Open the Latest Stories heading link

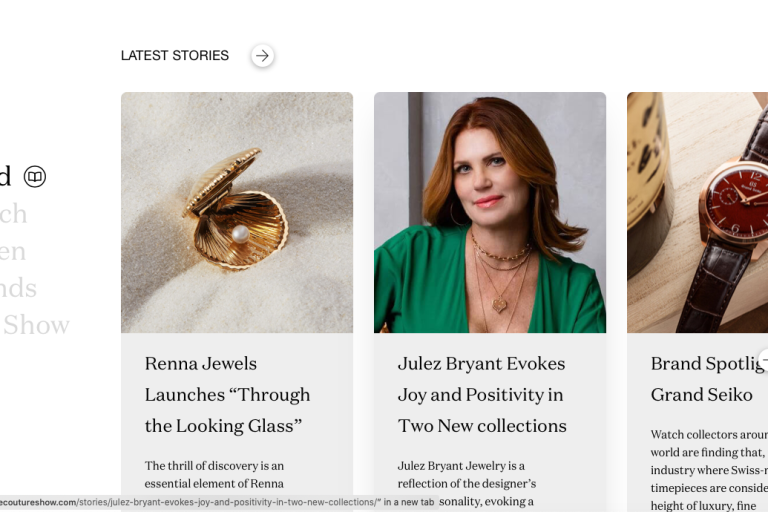click(x=175, y=56)
